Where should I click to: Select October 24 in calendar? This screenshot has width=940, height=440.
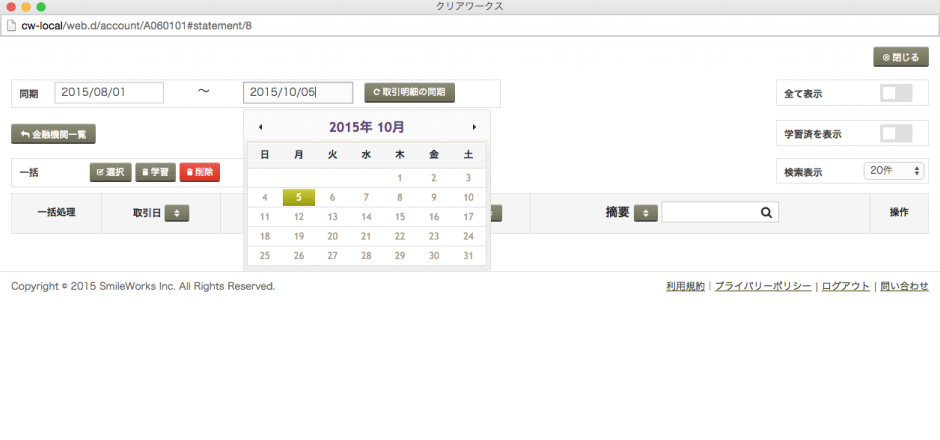coord(468,236)
